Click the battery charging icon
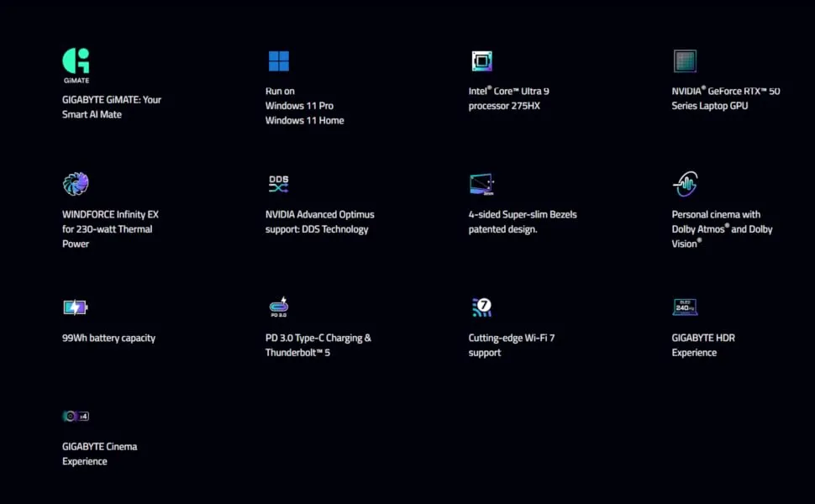Screen dimensions: 815x504 [x=76, y=307]
